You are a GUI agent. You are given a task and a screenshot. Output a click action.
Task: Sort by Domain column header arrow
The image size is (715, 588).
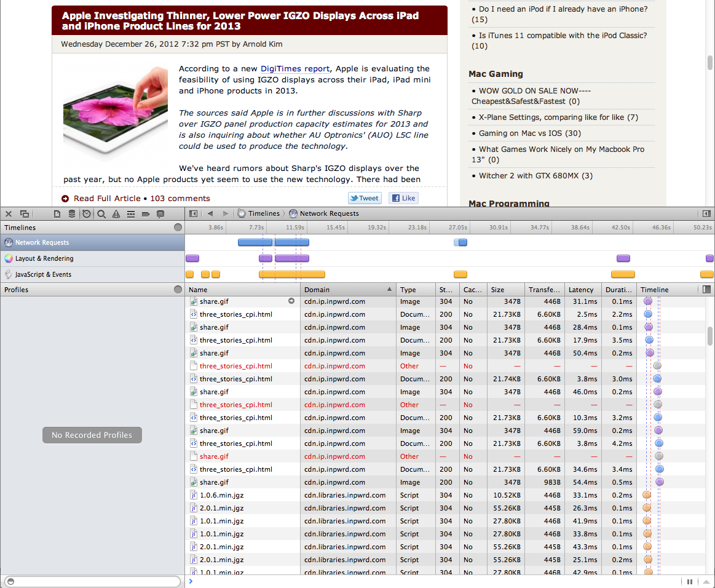389,289
